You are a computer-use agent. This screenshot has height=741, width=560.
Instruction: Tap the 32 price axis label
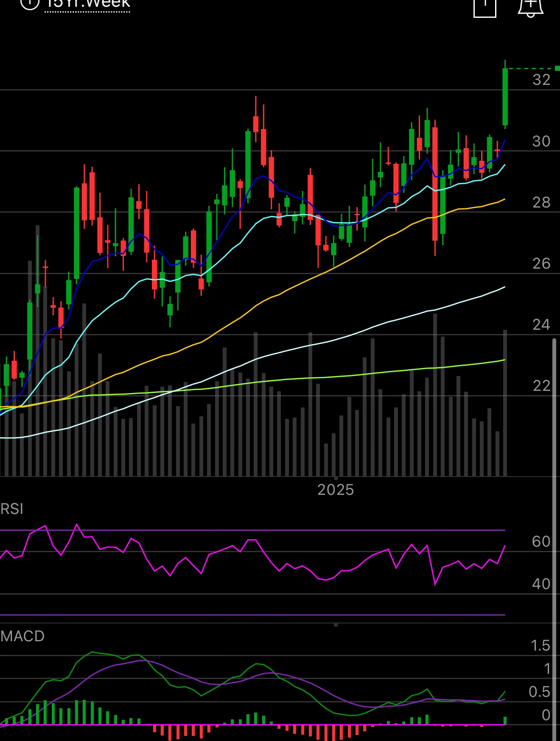pos(541,80)
